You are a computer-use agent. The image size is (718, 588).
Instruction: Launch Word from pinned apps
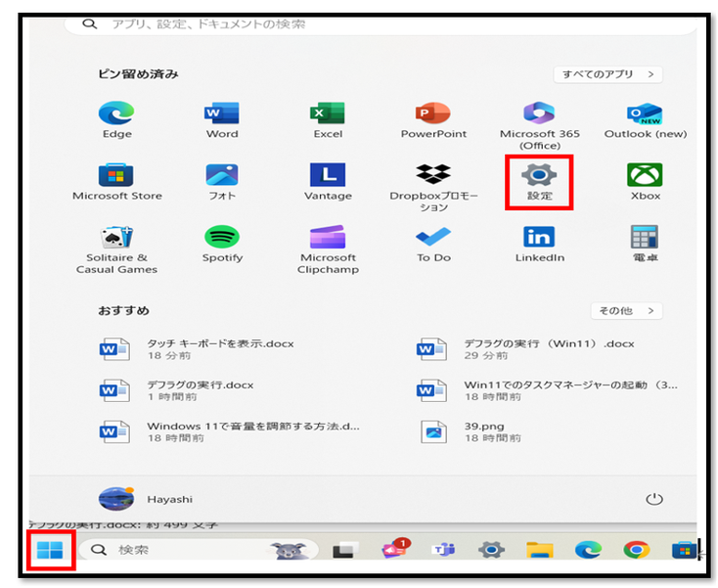click(x=222, y=120)
